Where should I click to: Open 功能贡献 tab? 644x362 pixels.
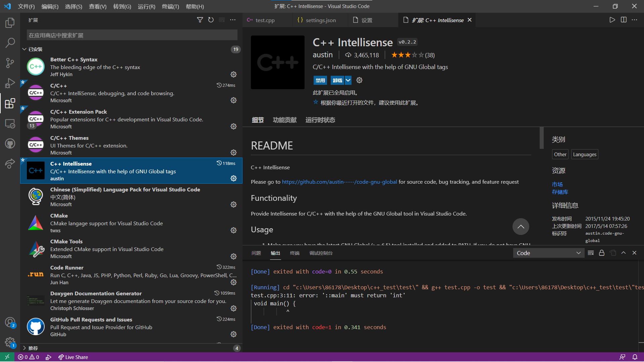284,120
